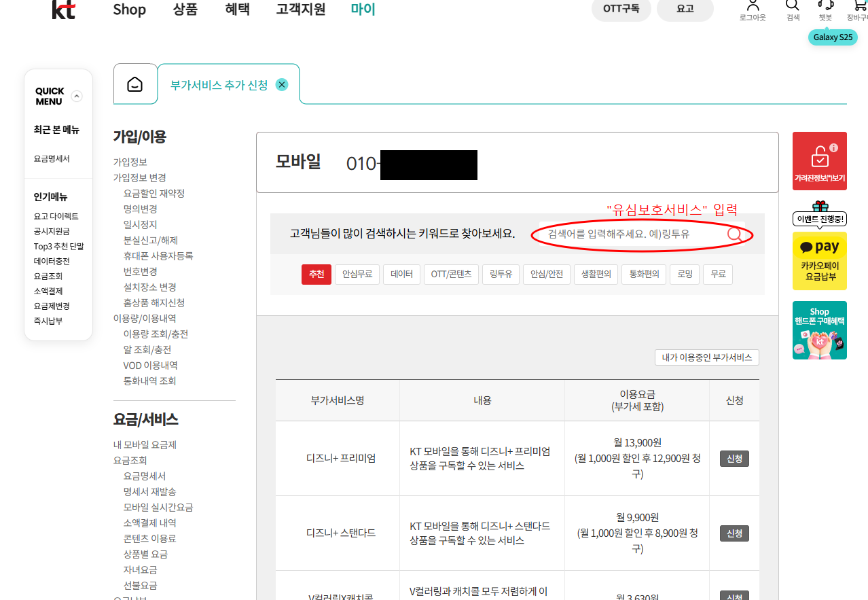
Task: Open 이용량 조회/충전 sidebar link
Action: click(156, 334)
